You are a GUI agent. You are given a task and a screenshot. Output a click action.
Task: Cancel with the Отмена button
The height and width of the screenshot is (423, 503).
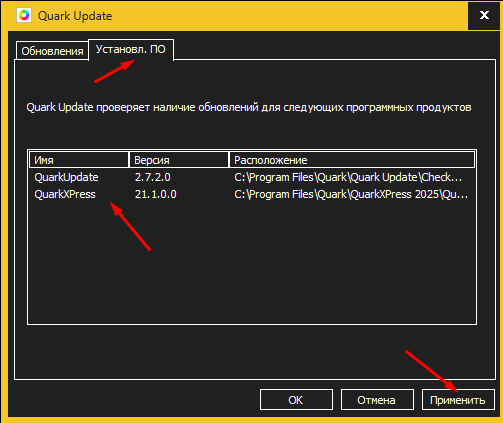(x=377, y=400)
